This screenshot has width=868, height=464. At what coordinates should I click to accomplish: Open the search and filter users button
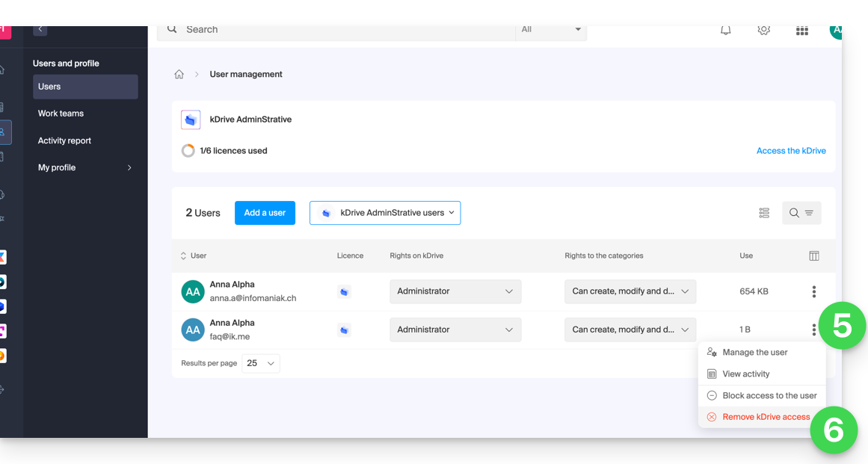point(801,213)
